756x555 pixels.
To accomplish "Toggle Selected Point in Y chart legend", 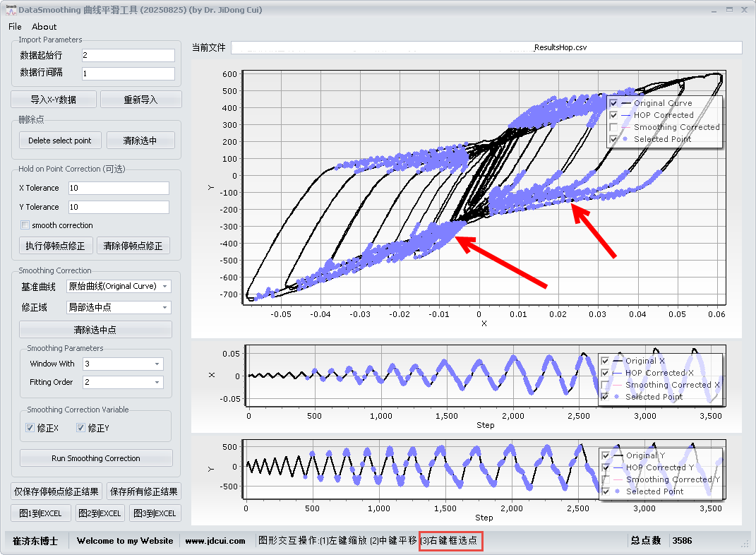I will [x=605, y=491].
